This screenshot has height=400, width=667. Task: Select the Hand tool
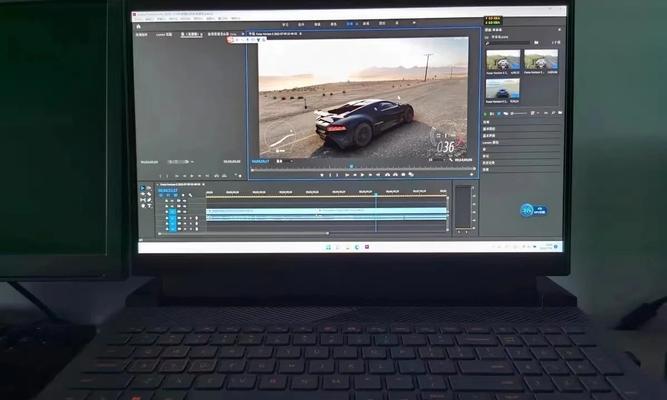coord(143,206)
